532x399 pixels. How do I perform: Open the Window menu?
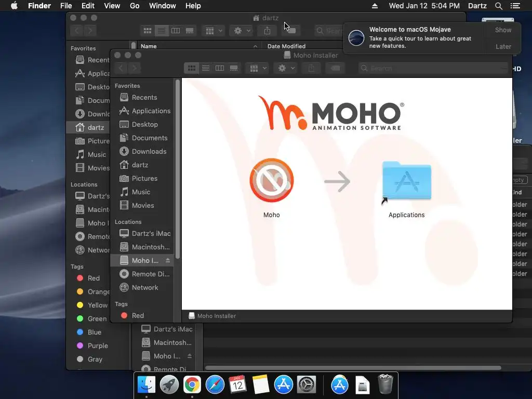pos(163,6)
